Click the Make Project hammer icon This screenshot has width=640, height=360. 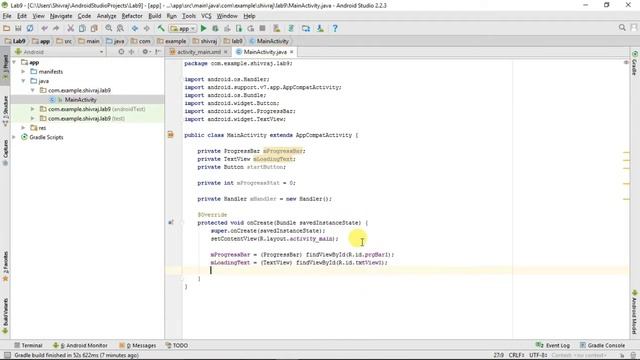point(161,29)
